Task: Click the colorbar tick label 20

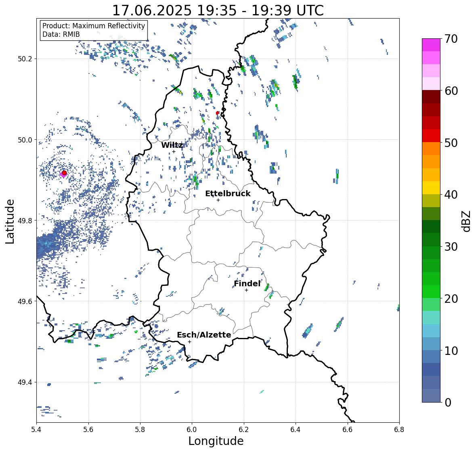Action: [451, 299]
